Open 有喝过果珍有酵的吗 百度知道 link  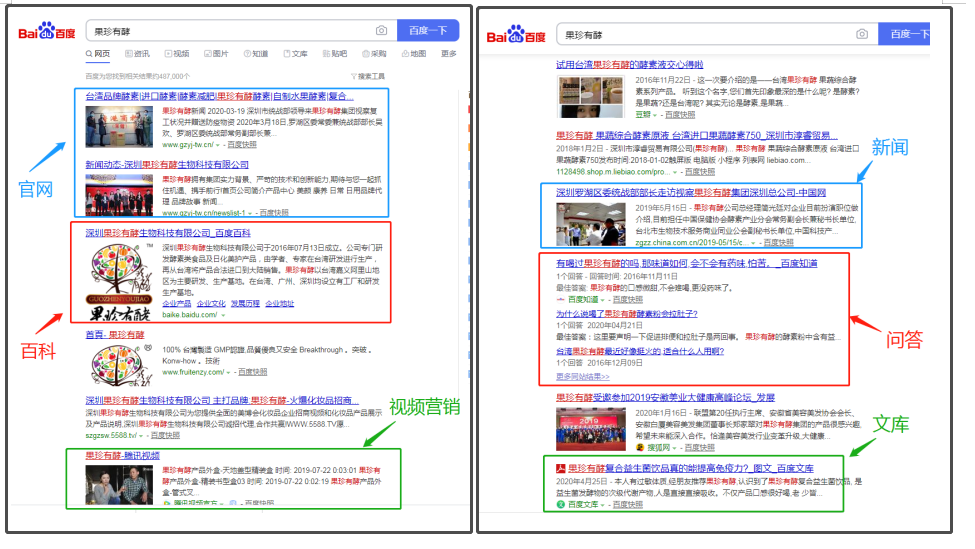[686, 264]
